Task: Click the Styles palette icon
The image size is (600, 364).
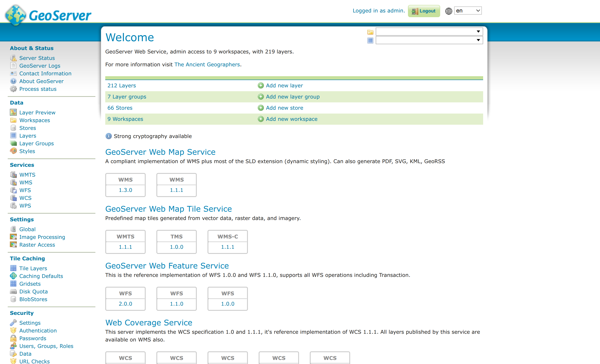Action: 13,151
